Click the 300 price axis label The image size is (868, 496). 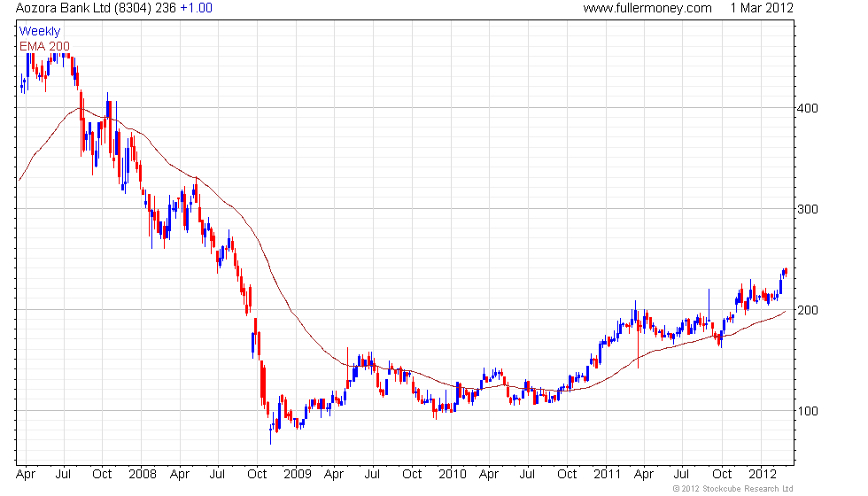coord(807,209)
